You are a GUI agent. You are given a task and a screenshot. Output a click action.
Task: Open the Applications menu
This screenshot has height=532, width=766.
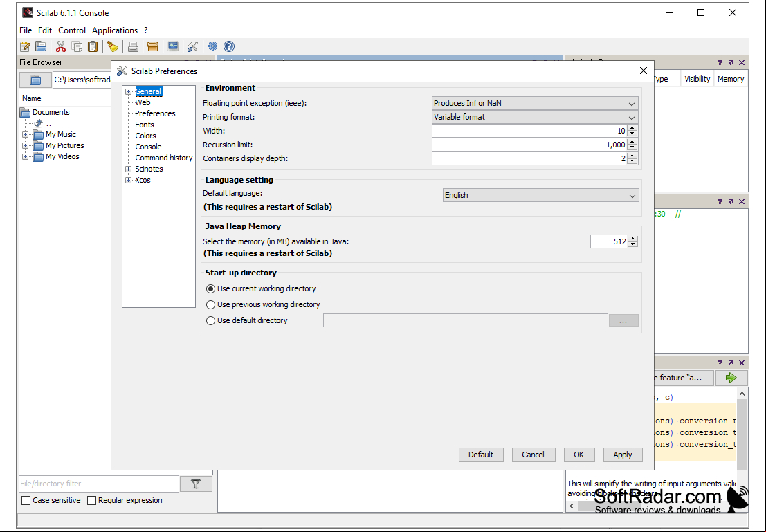click(x=115, y=30)
